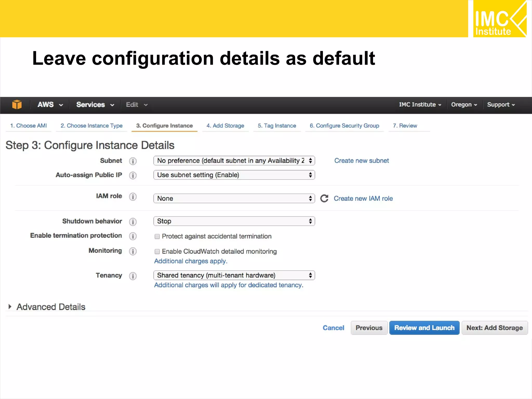532x399 pixels.
Task: Open the Tenancy dropdown
Action: (x=234, y=275)
